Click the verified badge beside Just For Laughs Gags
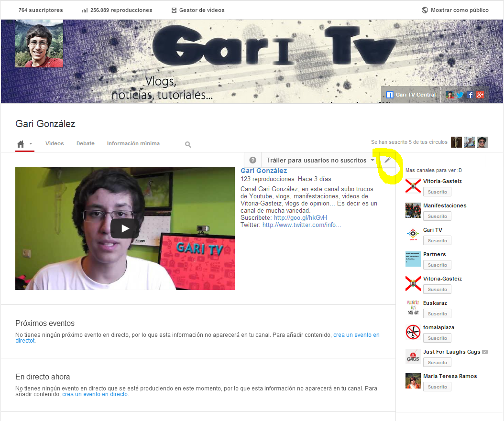Image resolution: width=504 pixels, height=421 pixels. (485, 352)
